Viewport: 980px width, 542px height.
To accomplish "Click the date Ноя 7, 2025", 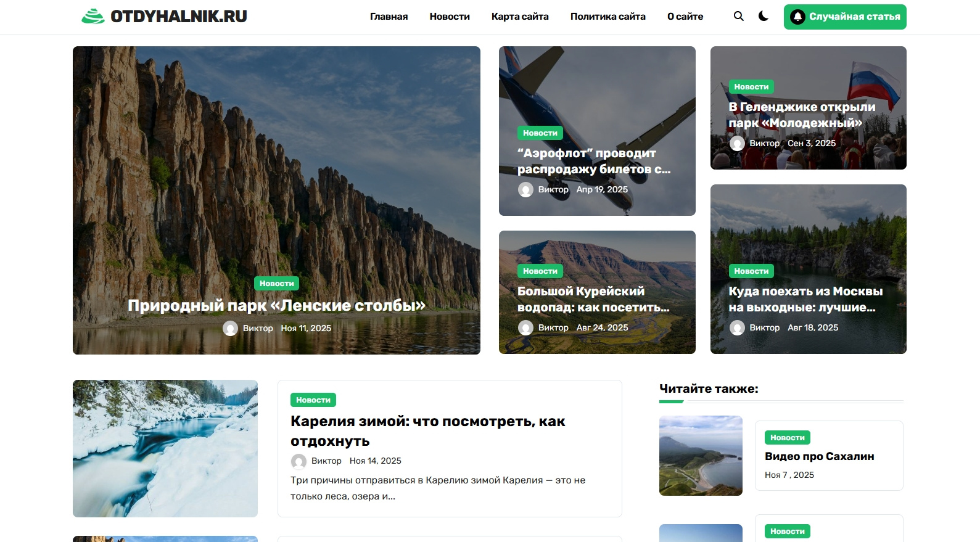I will 789,475.
